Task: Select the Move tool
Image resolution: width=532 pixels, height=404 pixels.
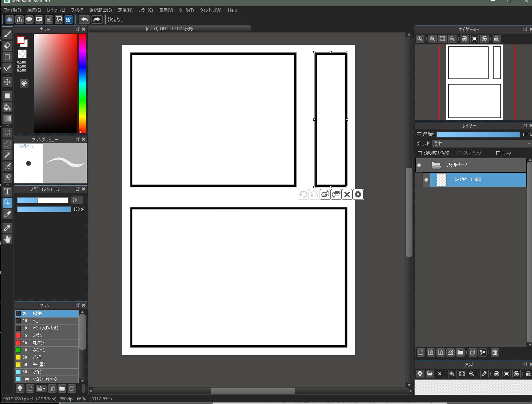Action: coord(7,82)
